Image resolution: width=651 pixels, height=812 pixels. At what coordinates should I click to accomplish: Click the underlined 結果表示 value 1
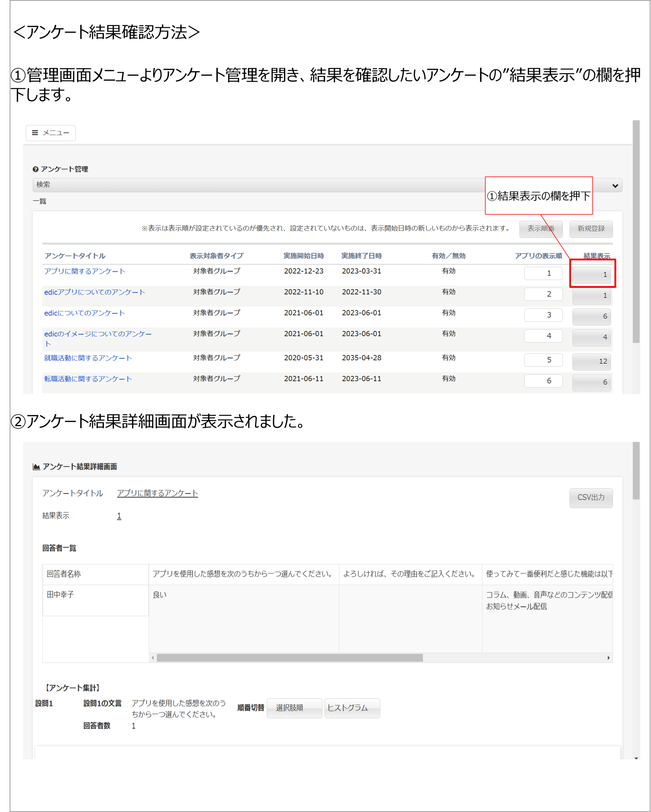[x=119, y=516]
